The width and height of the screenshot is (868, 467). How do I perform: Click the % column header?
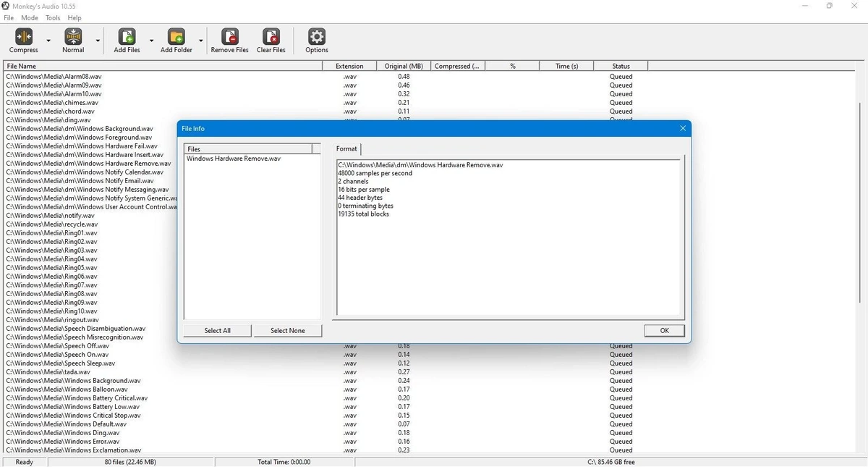point(512,66)
